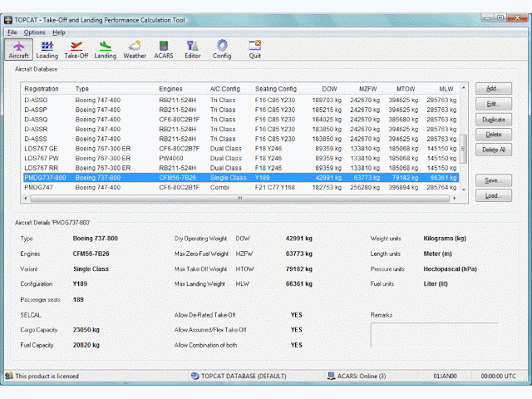Select the D-ASSS aircraft row
This screenshot has width=532, height=399.
coord(241,139)
